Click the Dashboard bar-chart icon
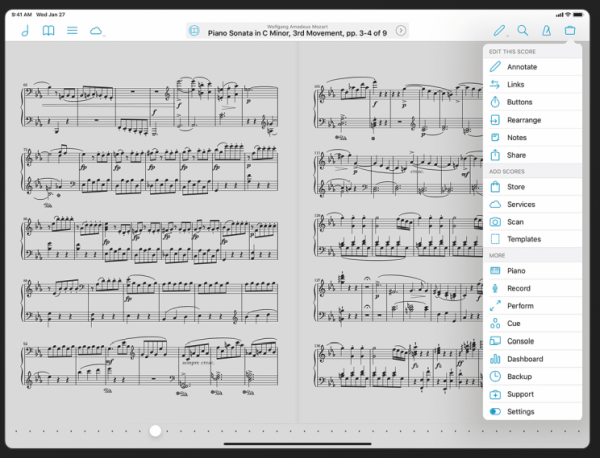This screenshot has width=600, height=458. pyautogui.click(x=495, y=359)
